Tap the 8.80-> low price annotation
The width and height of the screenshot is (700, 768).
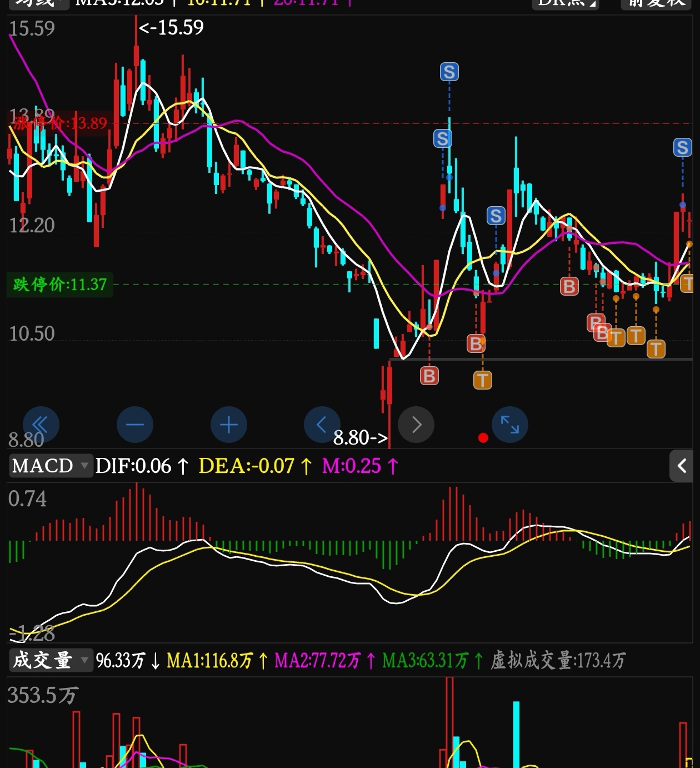point(361,438)
